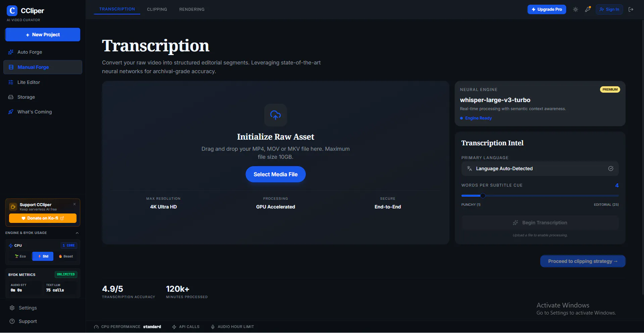
Task: Open the API key settings icon
Action: pyautogui.click(x=588, y=9)
